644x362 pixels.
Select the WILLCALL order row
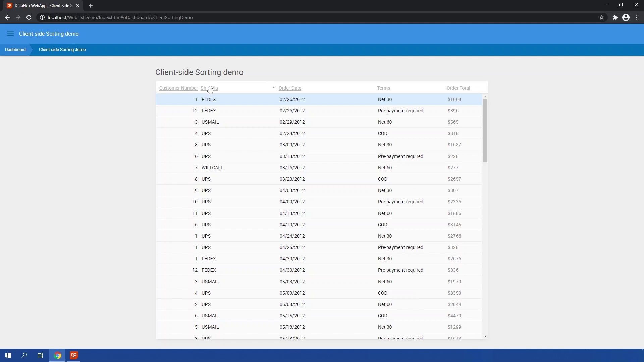click(212, 168)
